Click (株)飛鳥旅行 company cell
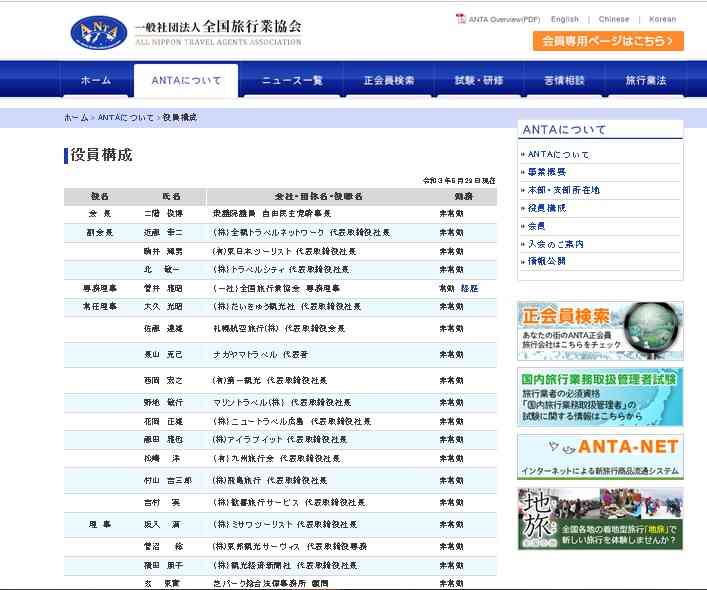Screen dimensions: 707x590 click(x=270, y=480)
